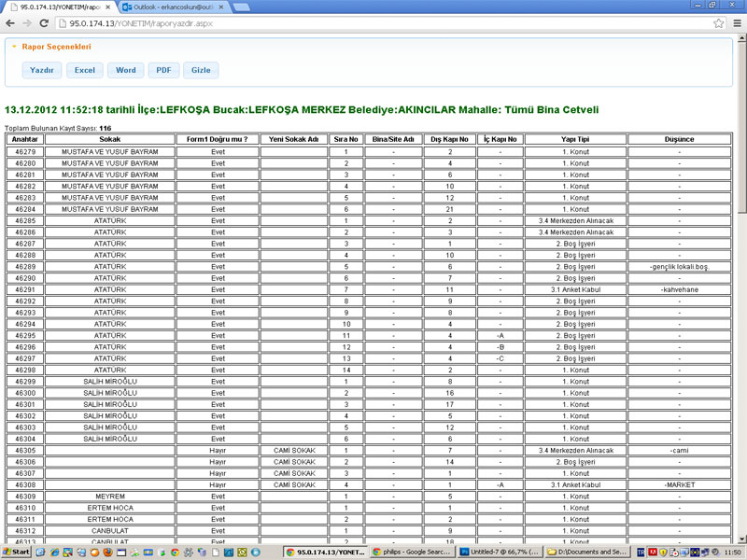The height and width of the screenshot is (560, 747).
Task: Open the red Adobe tray icon
Action: [652, 552]
